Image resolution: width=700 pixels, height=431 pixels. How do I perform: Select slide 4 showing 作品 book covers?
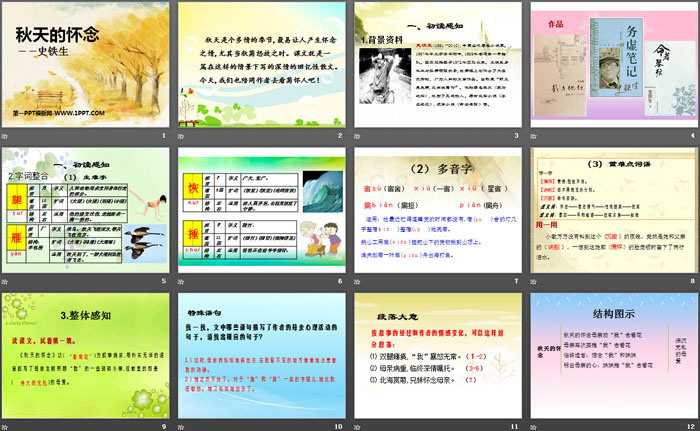614,65
